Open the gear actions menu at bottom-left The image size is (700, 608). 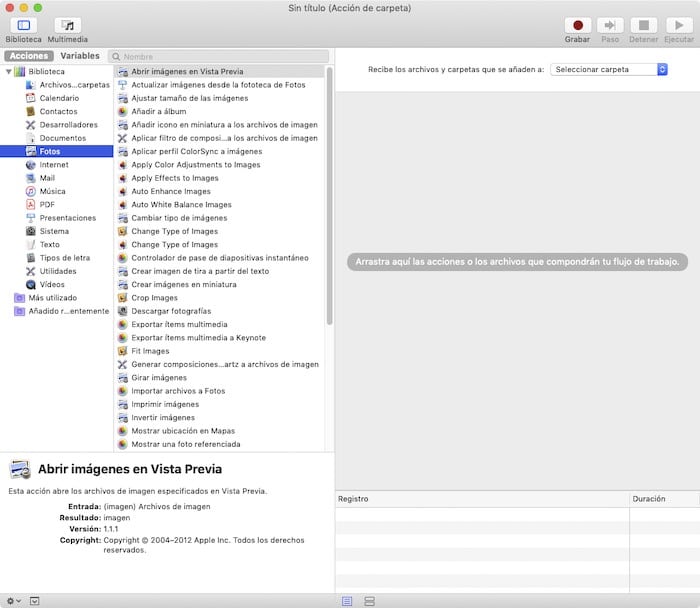[12, 601]
